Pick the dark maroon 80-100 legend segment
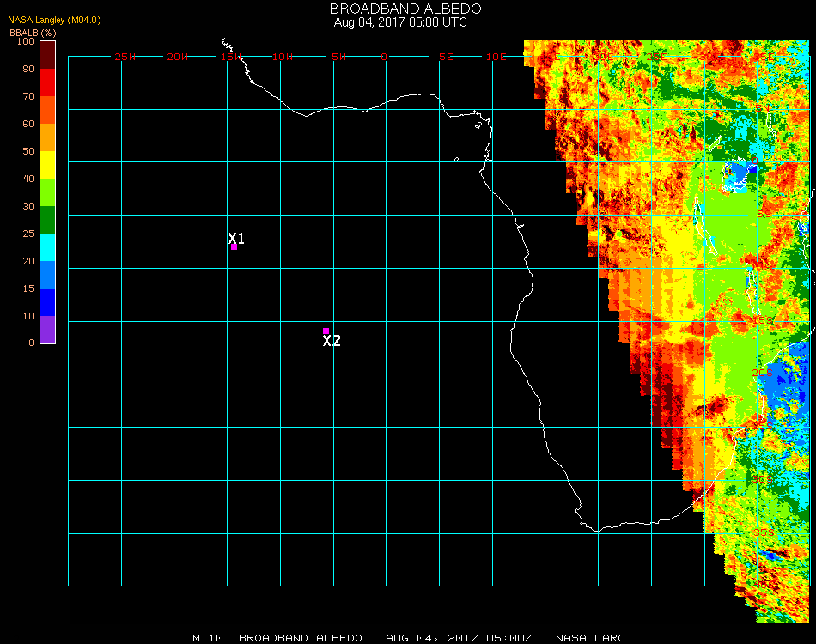Screen dimensions: 816x644 pyautogui.click(x=47, y=55)
